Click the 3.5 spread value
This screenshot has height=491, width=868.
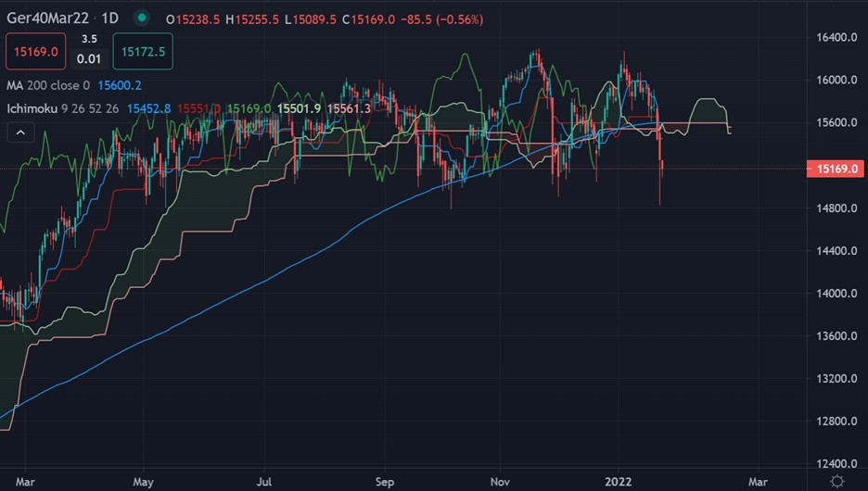click(89, 39)
